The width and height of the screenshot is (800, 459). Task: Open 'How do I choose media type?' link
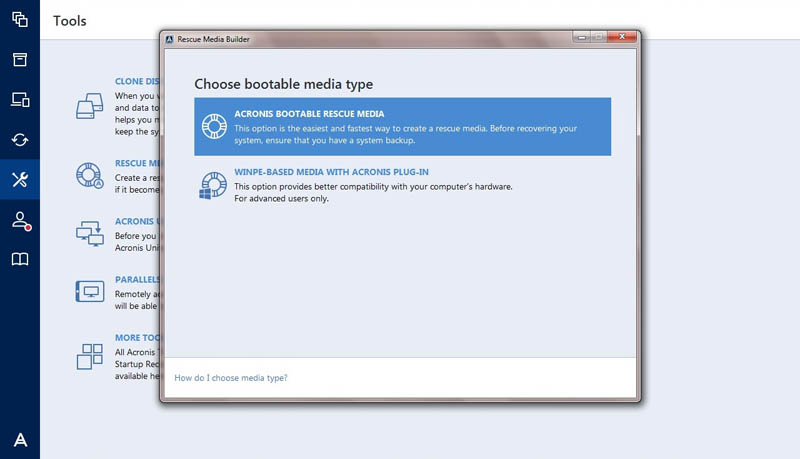point(231,378)
